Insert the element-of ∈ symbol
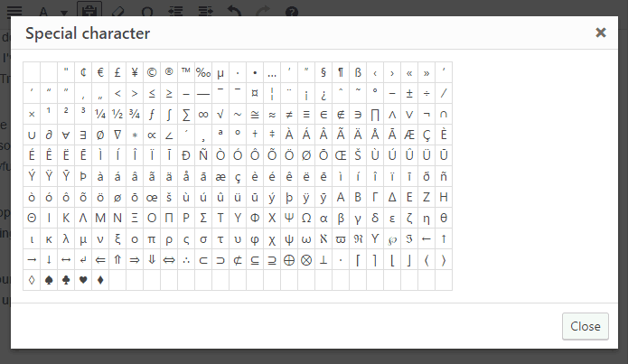 coord(323,114)
